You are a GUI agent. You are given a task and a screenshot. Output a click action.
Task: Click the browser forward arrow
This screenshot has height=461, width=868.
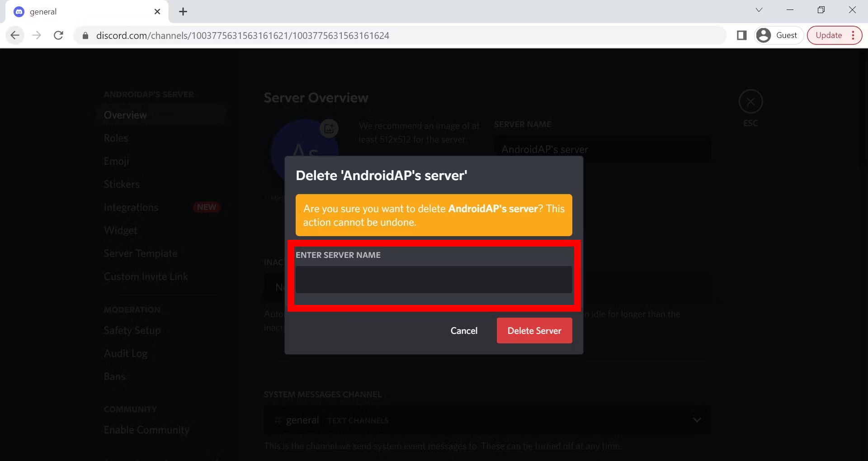(x=37, y=35)
